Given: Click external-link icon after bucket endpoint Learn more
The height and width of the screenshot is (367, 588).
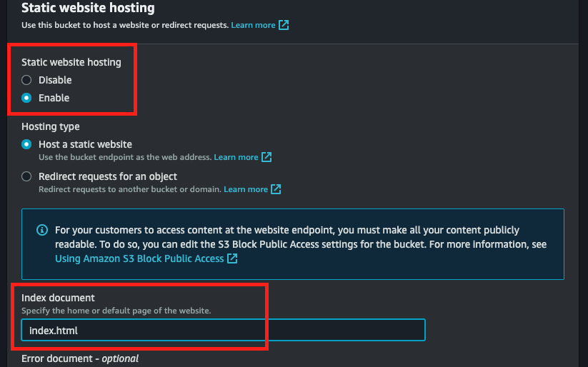Looking at the screenshot, I should point(266,157).
